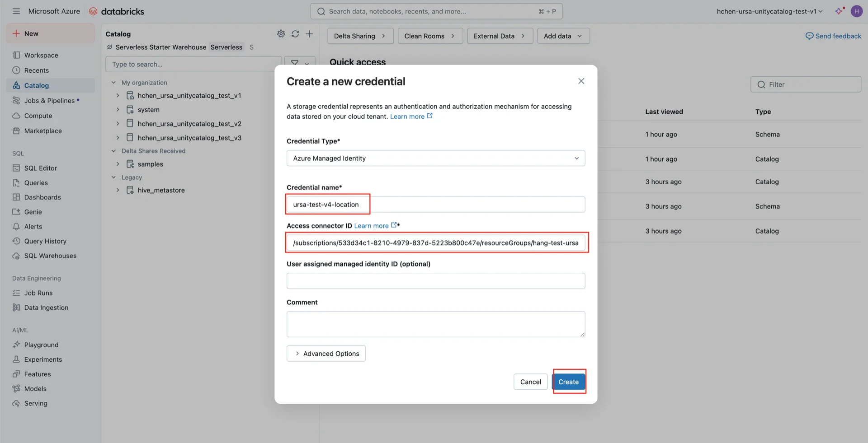Open the user avatar H menu
Image resolution: width=868 pixels, height=443 pixels.
[856, 11]
